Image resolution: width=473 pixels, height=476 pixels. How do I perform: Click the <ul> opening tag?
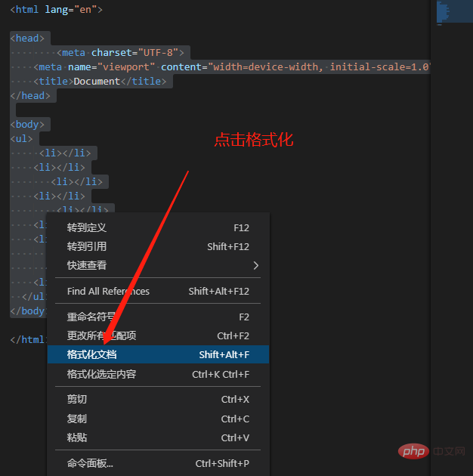point(21,138)
